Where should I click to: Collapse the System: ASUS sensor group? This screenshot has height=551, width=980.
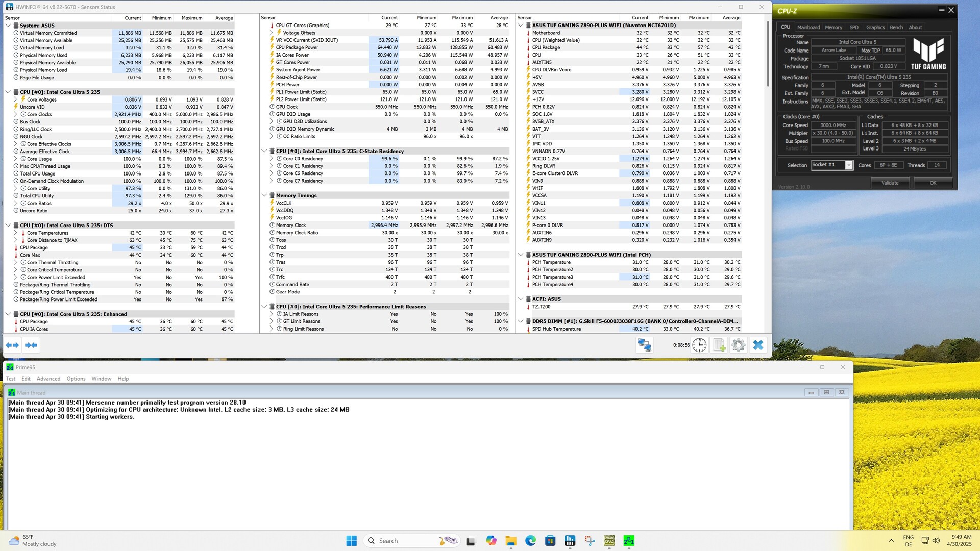8,26
